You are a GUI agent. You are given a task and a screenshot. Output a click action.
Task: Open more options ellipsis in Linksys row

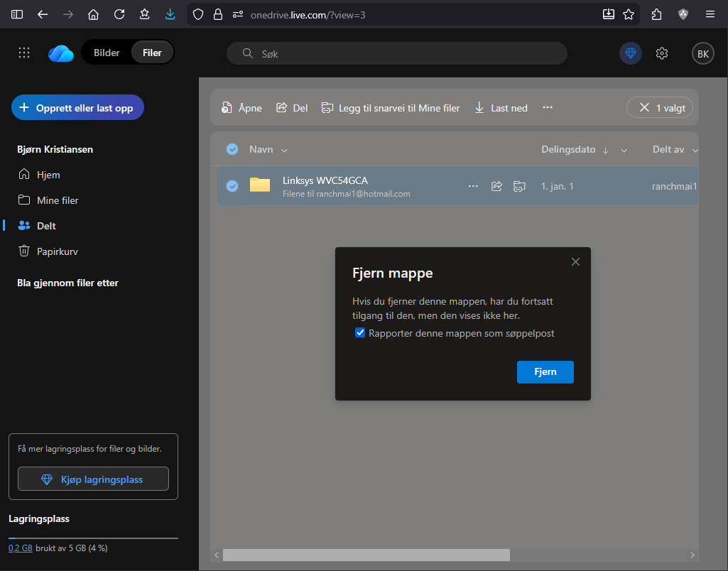click(473, 186)
